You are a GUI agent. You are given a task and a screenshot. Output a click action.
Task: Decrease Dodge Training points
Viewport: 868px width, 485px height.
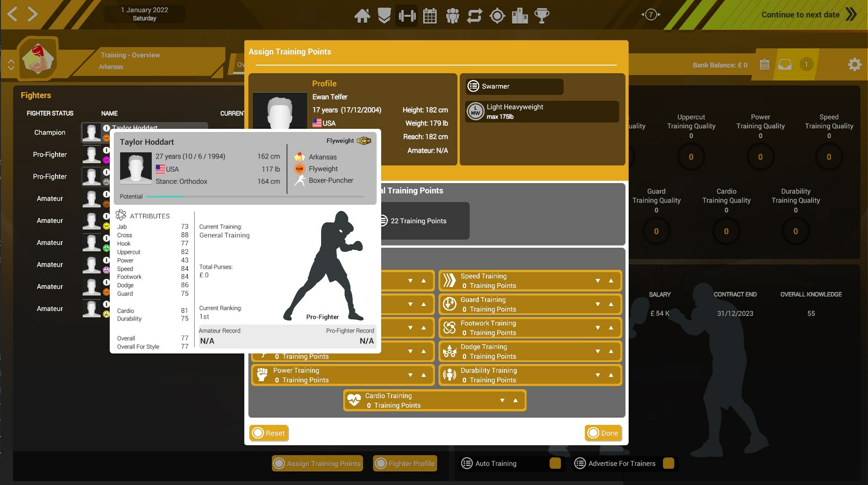[597, 351]
